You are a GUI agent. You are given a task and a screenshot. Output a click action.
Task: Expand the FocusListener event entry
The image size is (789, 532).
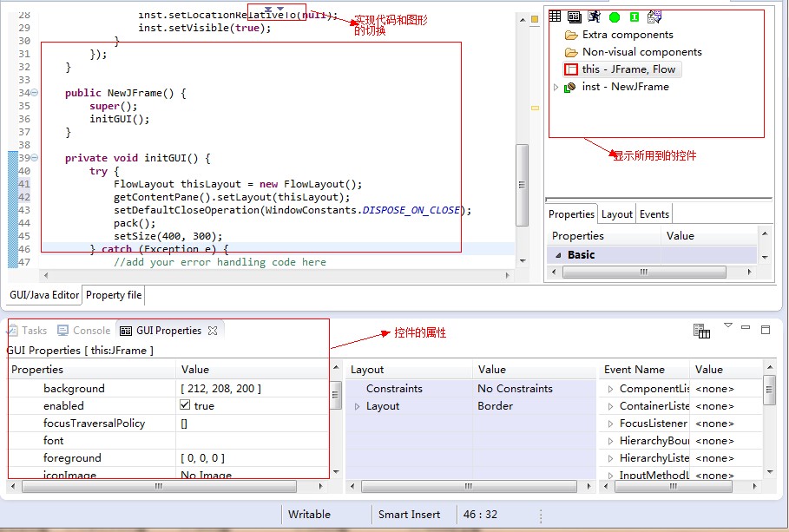point(610,424)
